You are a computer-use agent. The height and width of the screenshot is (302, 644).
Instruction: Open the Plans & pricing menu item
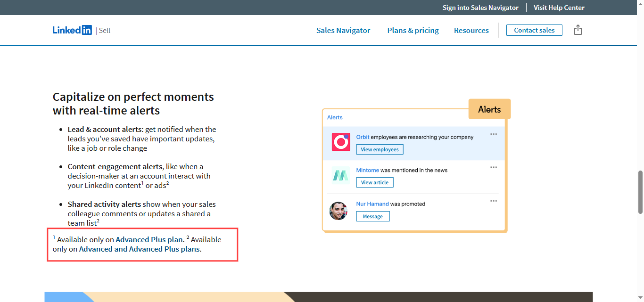pos(413,30)
